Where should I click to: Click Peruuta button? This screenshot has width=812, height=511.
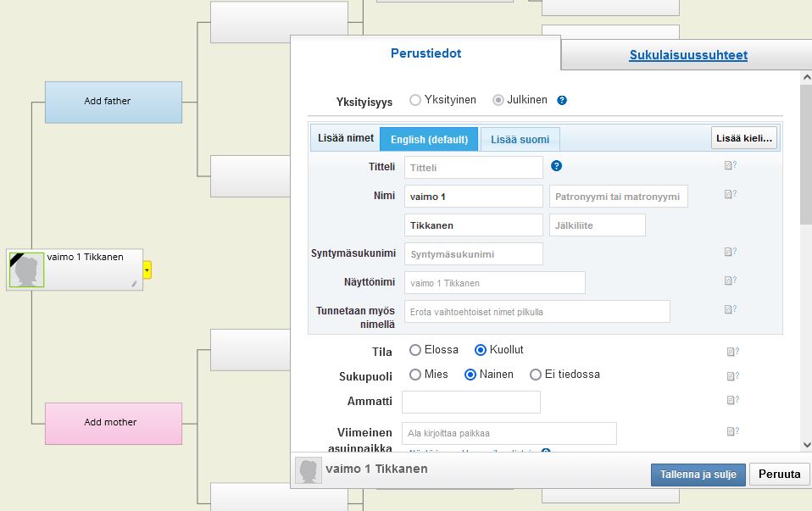point(780,475)
